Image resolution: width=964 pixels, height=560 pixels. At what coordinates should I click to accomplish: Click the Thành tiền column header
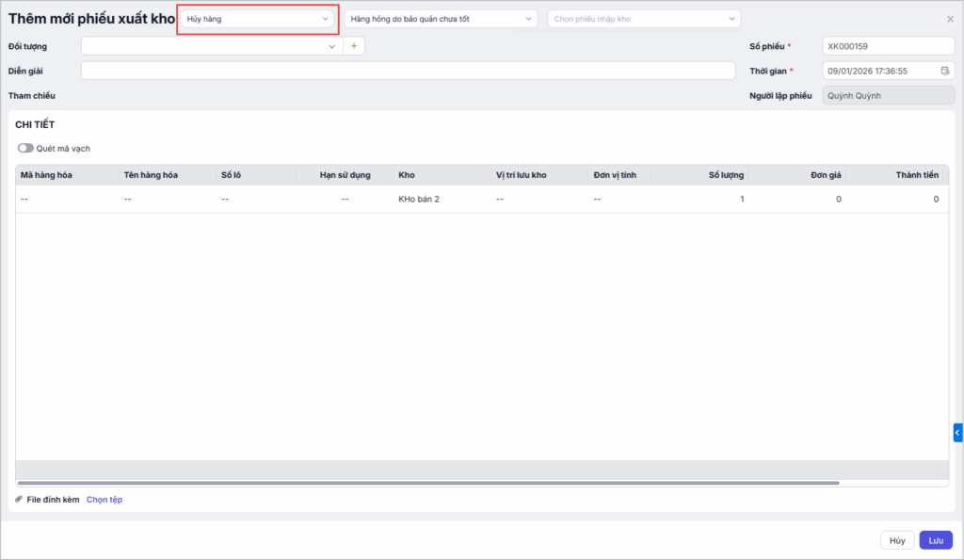[x=894, y=175]
